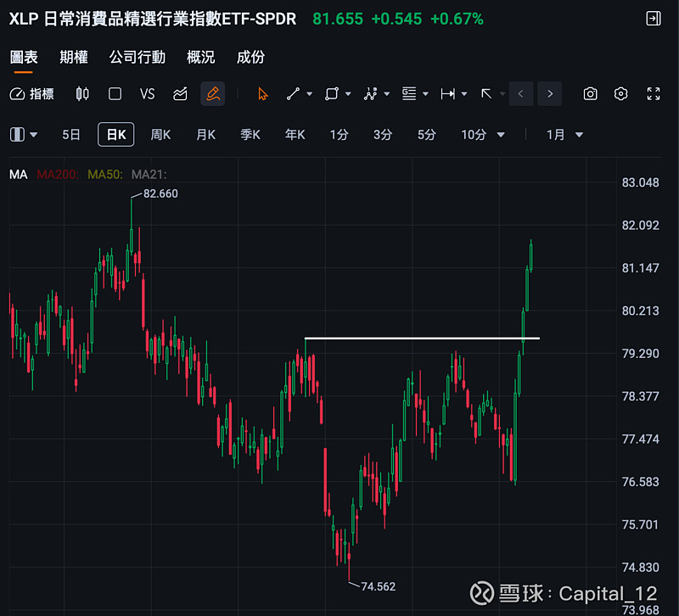The height and width of the screenshot is (616, 679).
Task: Toggle the orange drawing pencil tool
Action: tap(213, 94)
